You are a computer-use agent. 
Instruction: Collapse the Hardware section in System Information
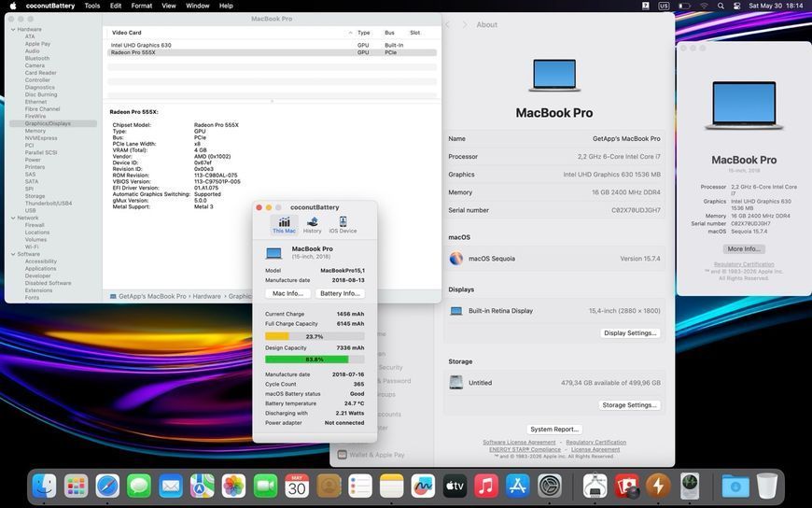coord(13,30)
